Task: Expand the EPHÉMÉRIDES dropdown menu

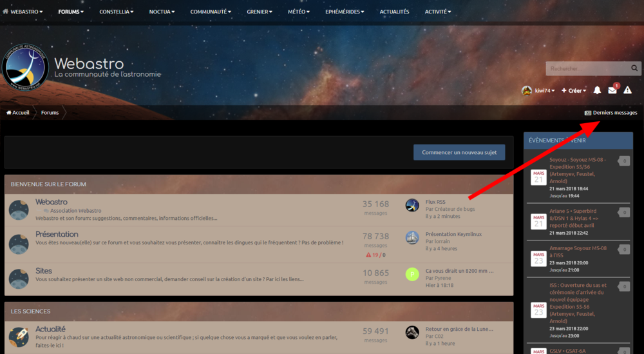Action: point(345,12)
